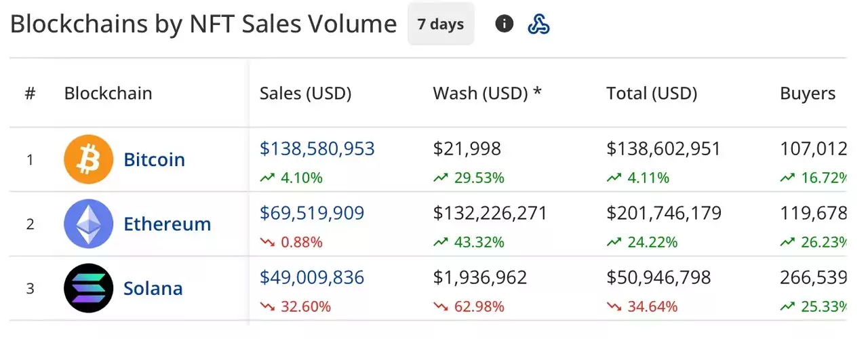Click the Blockchain column header

click(108, 94)
